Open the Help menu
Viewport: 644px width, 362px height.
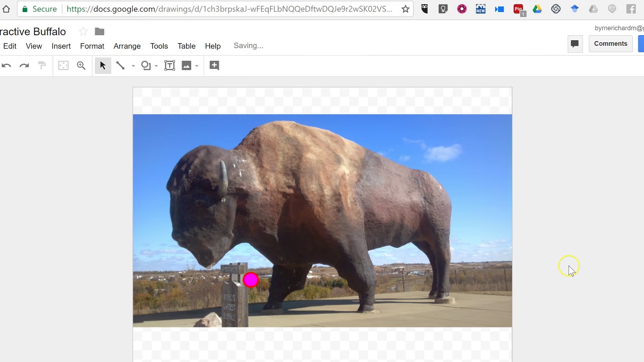tap(213, 46)
